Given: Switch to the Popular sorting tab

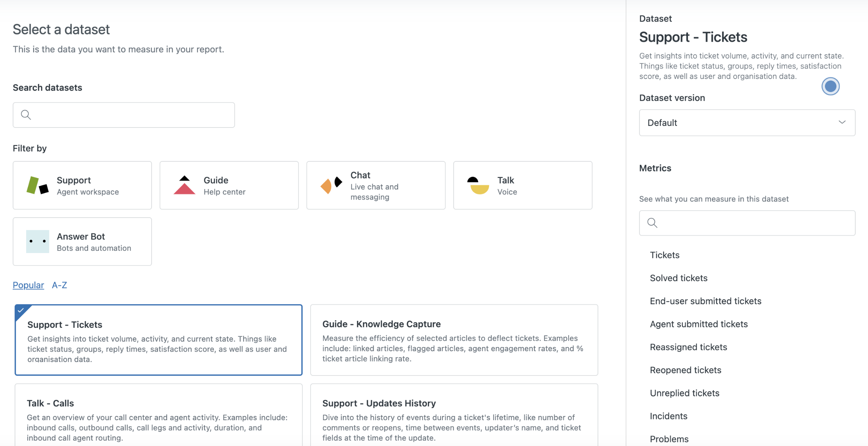Looking at the screenshot, I should click(x=28, y=285).
